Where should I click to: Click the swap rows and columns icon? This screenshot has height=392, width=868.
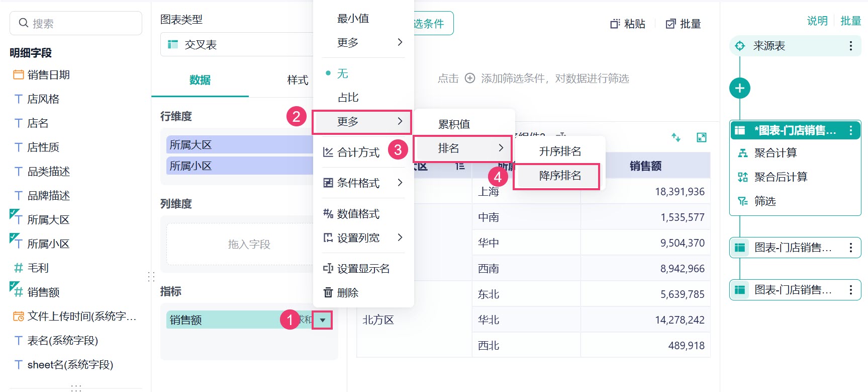tap(676, 137)
